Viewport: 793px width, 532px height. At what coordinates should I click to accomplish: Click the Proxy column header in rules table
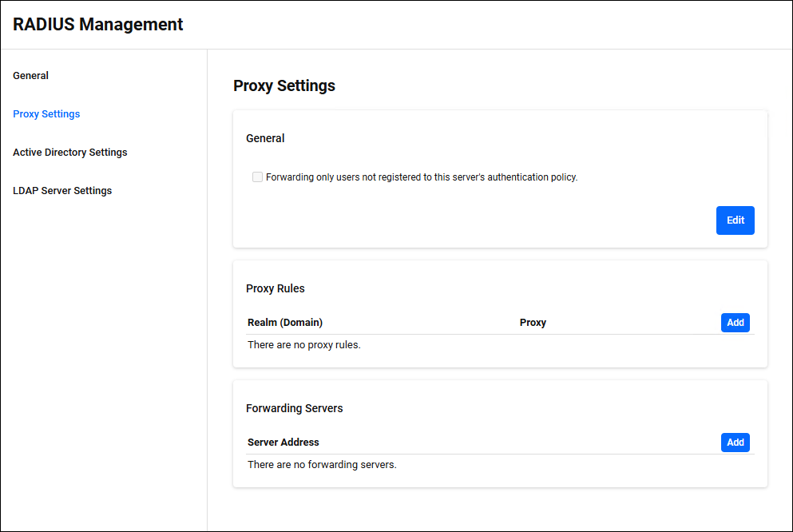tap(533, 323)
